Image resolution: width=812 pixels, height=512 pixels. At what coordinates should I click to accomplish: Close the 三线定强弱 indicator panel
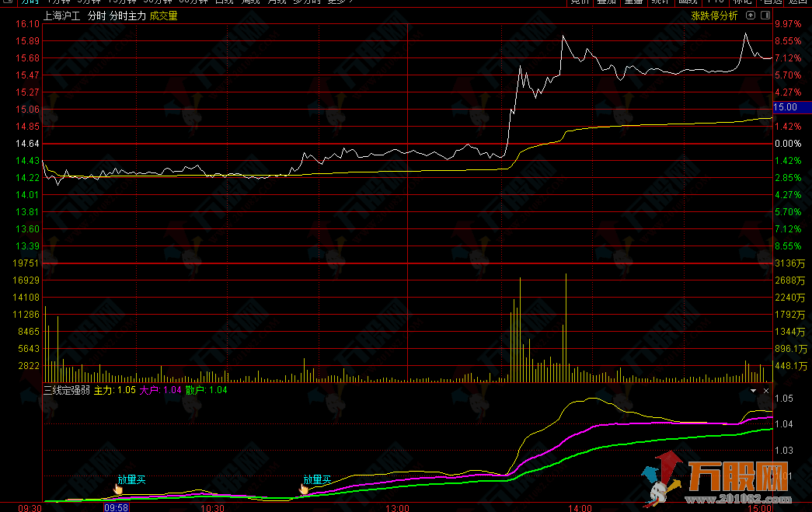click(x=766, y=391)
